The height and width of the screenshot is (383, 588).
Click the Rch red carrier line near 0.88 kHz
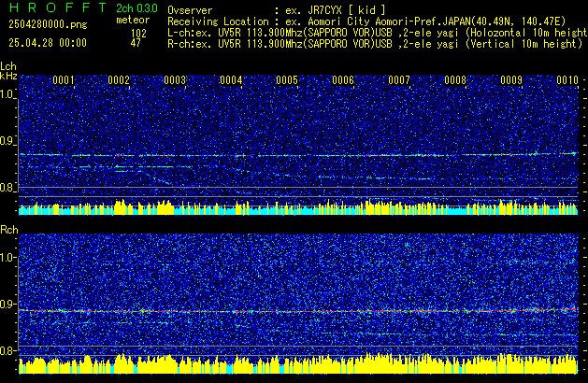[298, 311]
